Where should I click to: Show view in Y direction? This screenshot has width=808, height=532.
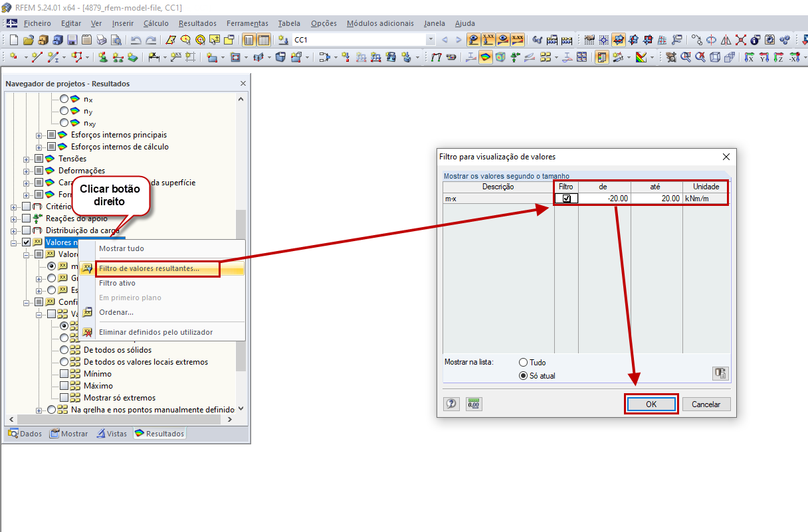[x=764, y=57]
